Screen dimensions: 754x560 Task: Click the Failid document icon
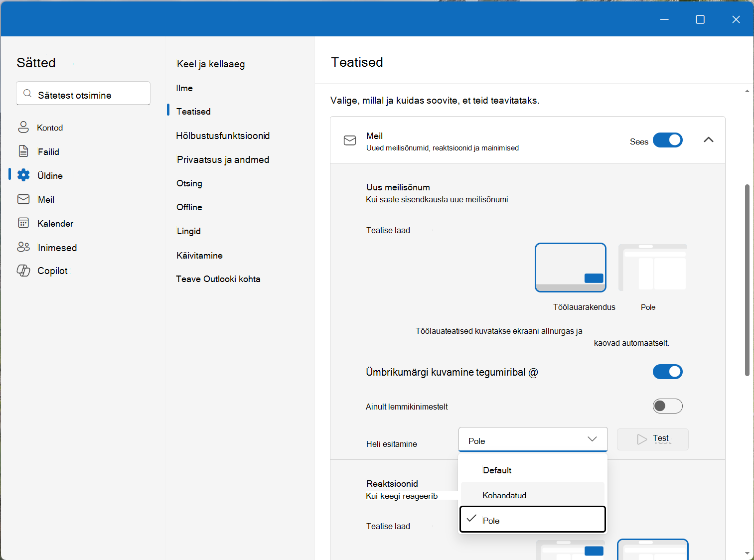(23, 151)
